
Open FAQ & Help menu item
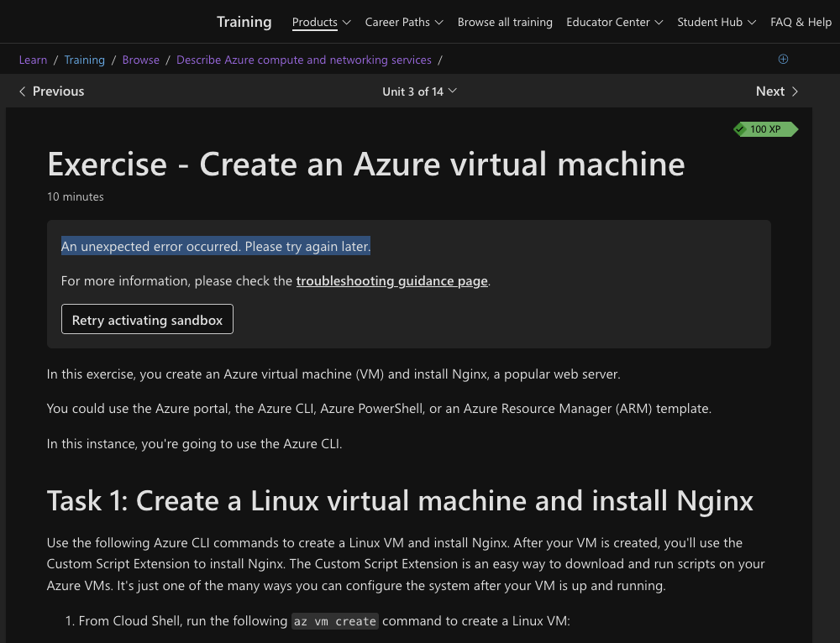(801, 22)
